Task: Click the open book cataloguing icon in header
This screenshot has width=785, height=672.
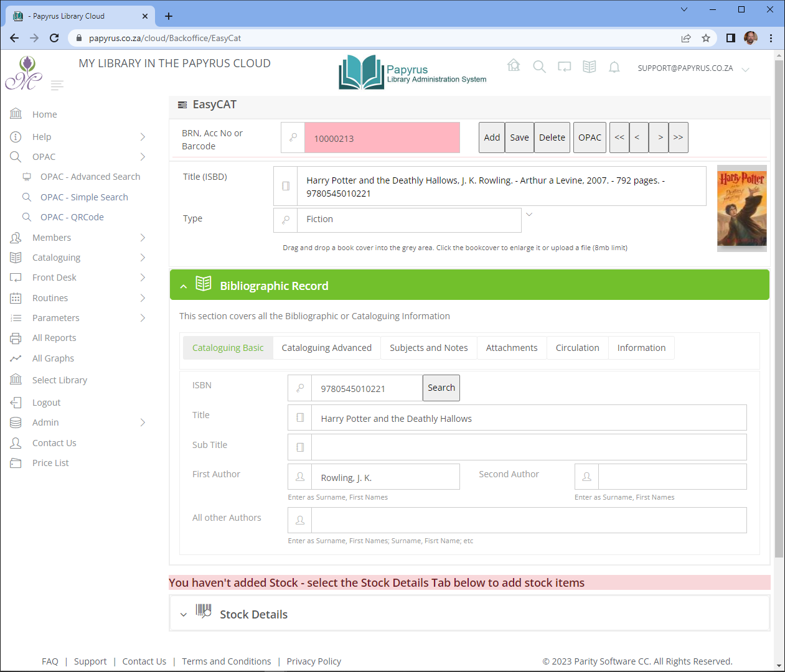Action: 589,67
